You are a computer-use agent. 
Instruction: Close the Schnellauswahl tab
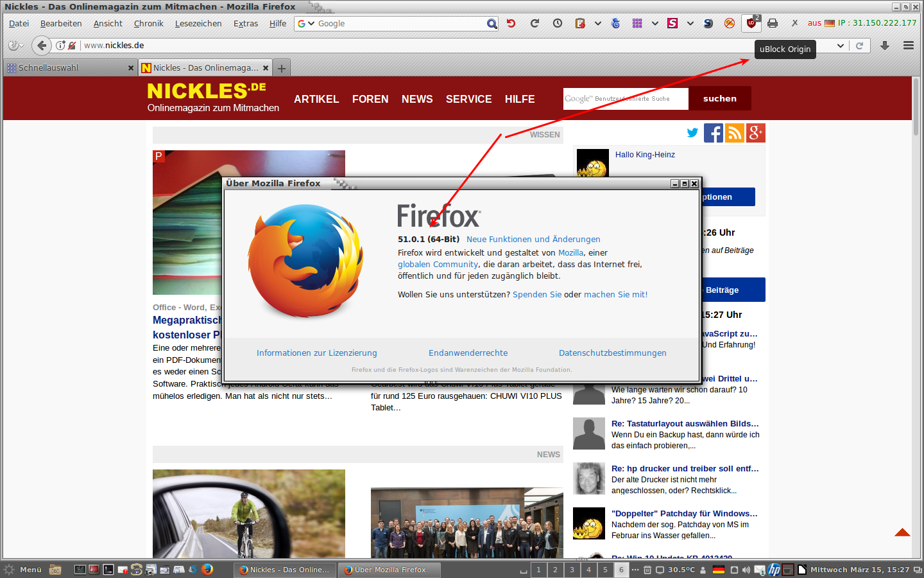tap(131, 68)
